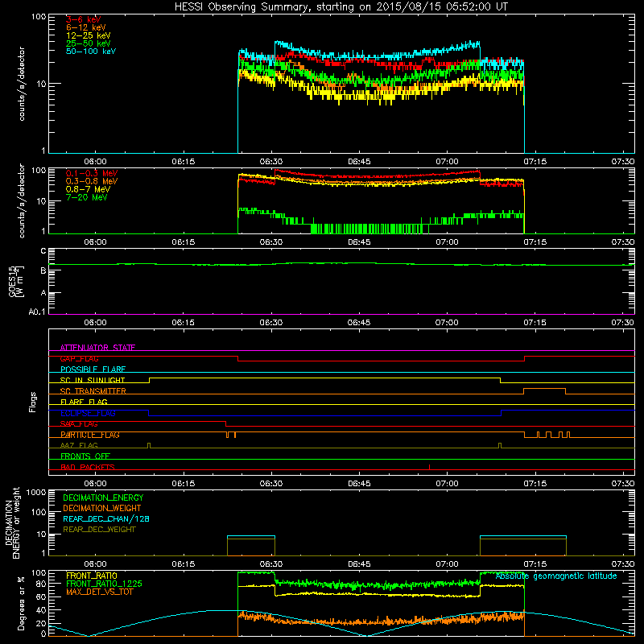Click the DECIMATION ENERGY or weight axis title
The height and width of the screenshot is (644, 644).
pos(12,522)
